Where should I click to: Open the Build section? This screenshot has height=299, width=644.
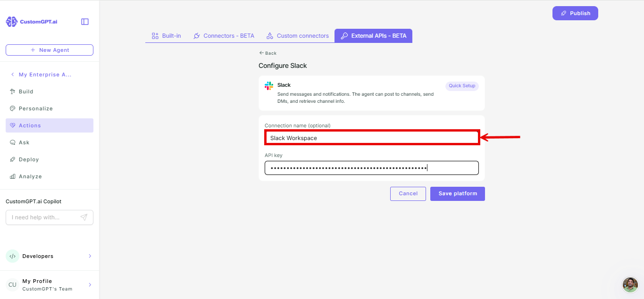click(50, 91)
